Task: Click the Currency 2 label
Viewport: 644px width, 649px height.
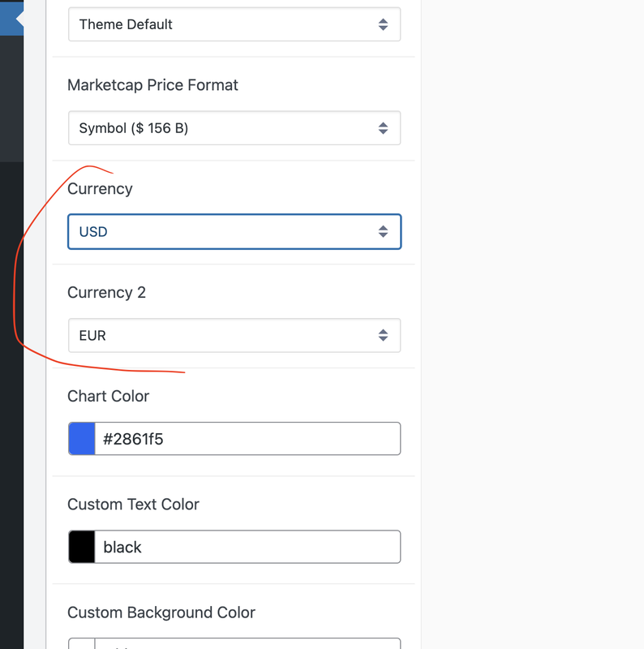Action: click(106, 292)
